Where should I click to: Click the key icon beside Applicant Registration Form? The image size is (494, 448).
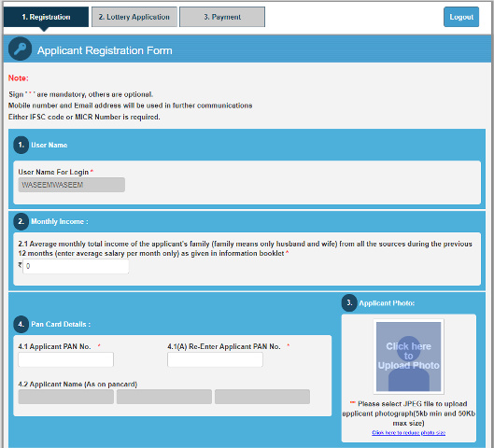pyautogui.click(x=20, y=49)
